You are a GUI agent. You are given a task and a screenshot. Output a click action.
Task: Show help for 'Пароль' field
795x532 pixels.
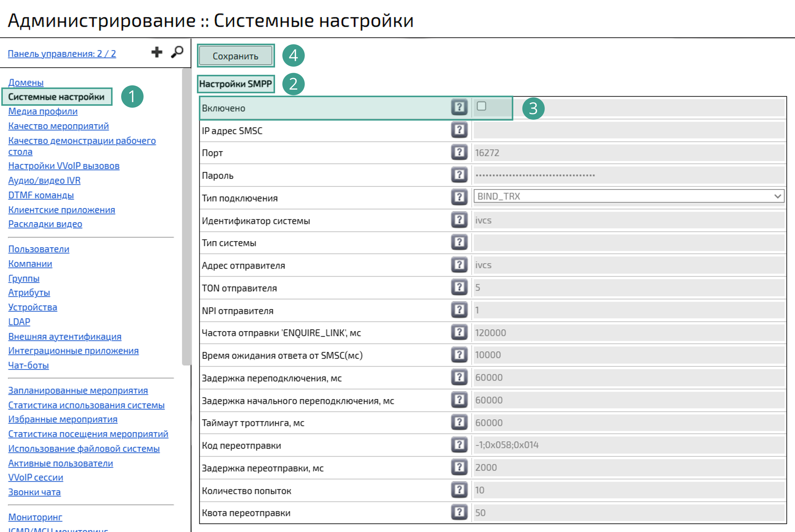459,175
